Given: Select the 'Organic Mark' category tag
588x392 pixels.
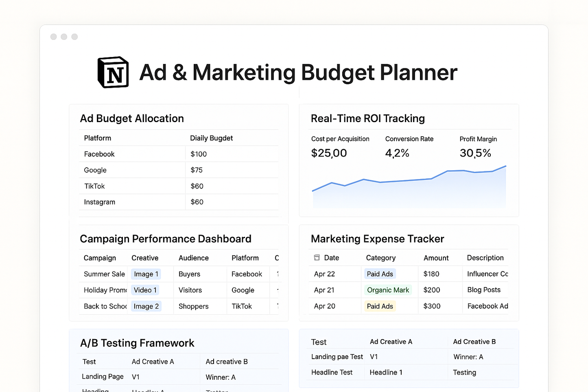Looking at the screenshot, I should click(x=388, y=290).
